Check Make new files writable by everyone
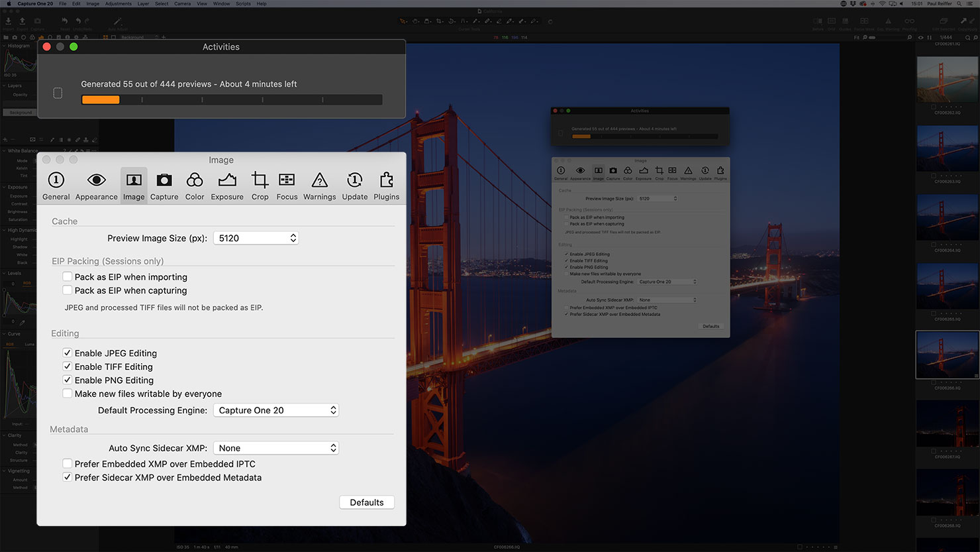980x552 pixels. coord(67,393)
